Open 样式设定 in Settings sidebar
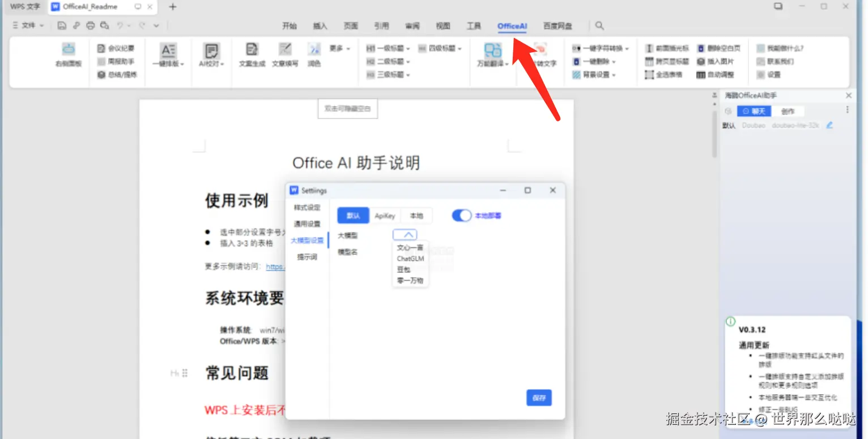 (x=307, y=208)
